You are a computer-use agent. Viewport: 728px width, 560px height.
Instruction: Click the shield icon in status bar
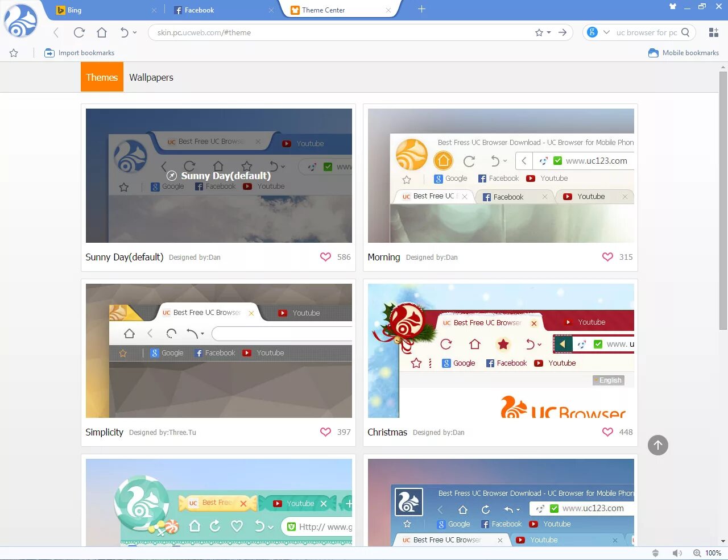pos(655,553)
